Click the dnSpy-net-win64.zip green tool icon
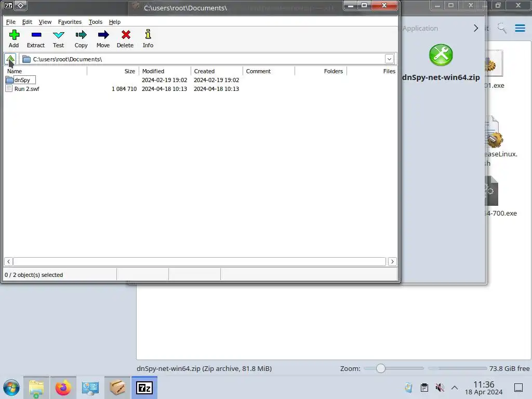The width and height of the screenshot is (532, 399). pyautogui.click(x=441, y=55)
